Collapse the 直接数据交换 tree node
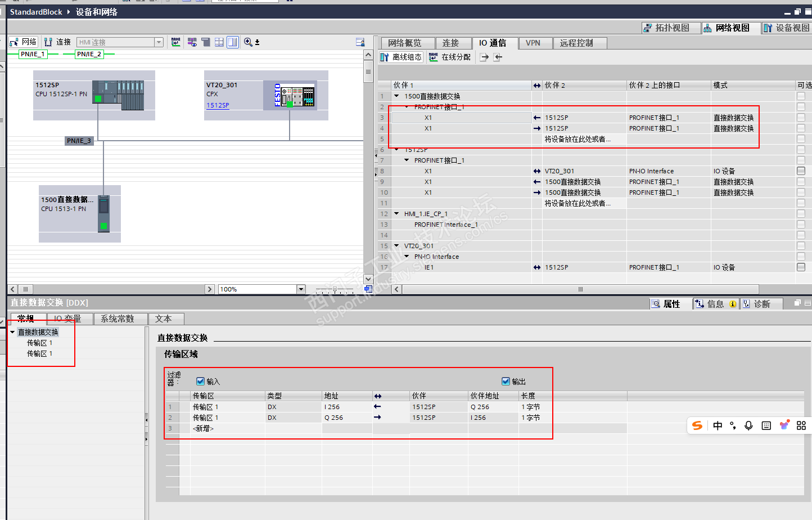Image resolution: width=812 pixels, height=520 pixels. [x=12, y=332]
